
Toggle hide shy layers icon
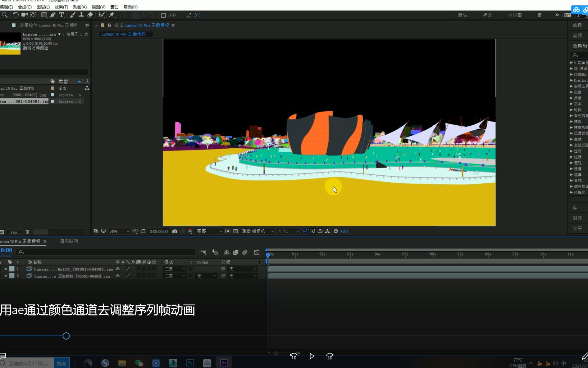click(x=227, y=252)
